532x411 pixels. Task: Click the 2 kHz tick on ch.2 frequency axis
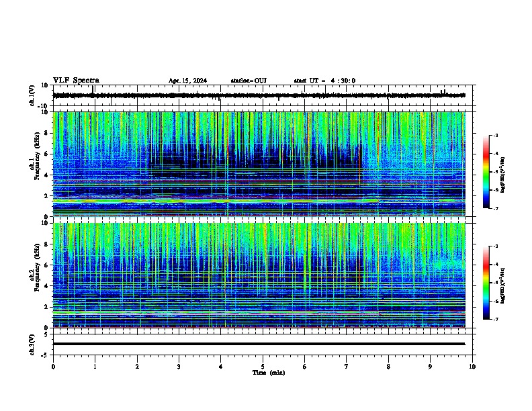coord(46,306)
